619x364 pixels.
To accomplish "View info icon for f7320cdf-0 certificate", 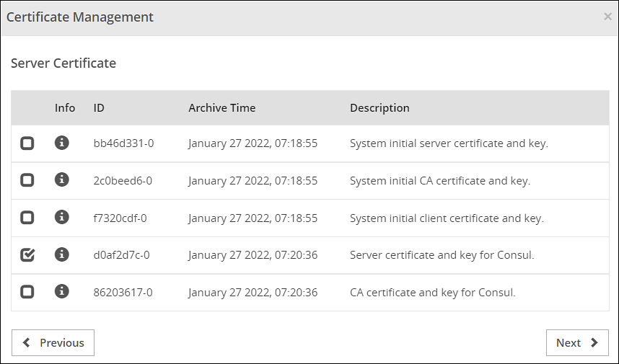I will (x=62, y=217).
